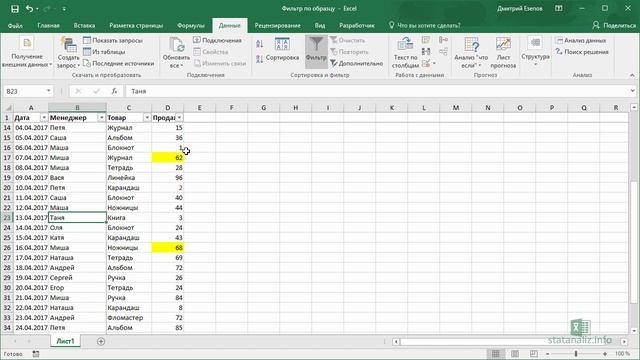Undo the last action
The height and width of the screenshot is (360, 640).
(29, 9)
